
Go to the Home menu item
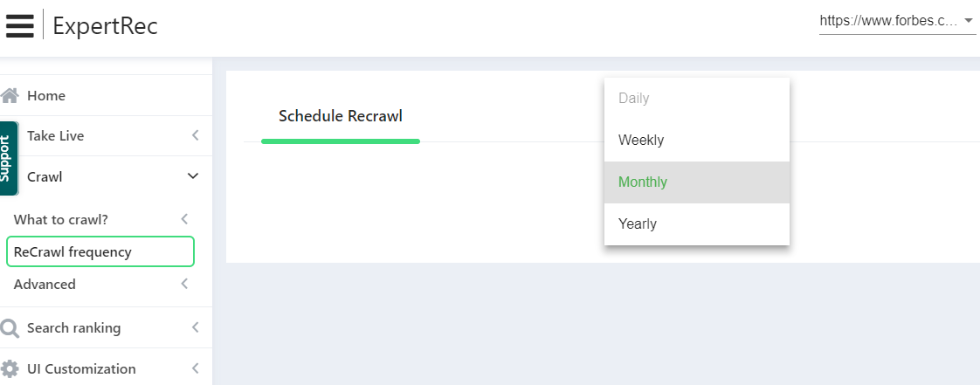pos(46,95)
